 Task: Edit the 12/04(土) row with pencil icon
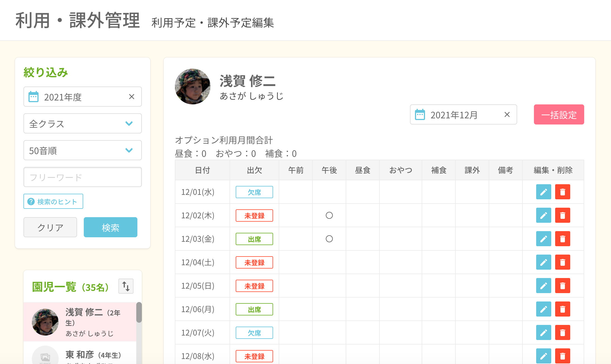(543, 262)
